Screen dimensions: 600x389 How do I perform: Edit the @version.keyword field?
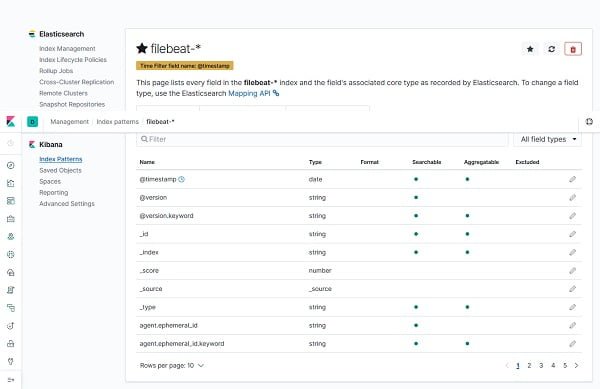[x=572, y=216]
